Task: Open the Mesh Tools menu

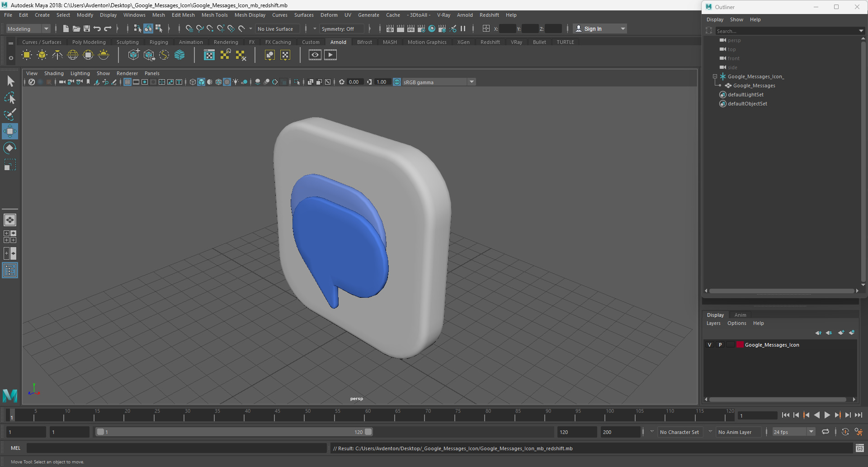Action: (214, 15)
